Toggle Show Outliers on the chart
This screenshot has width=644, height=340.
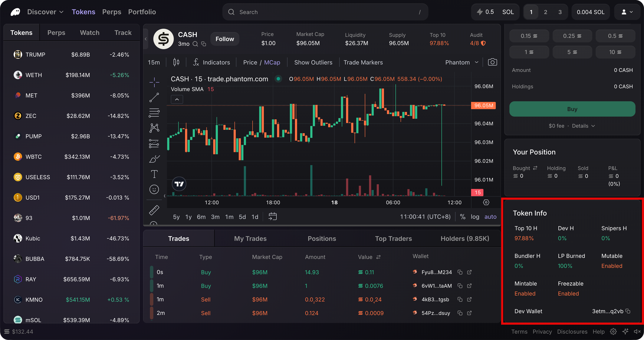[x=313, y=62]
